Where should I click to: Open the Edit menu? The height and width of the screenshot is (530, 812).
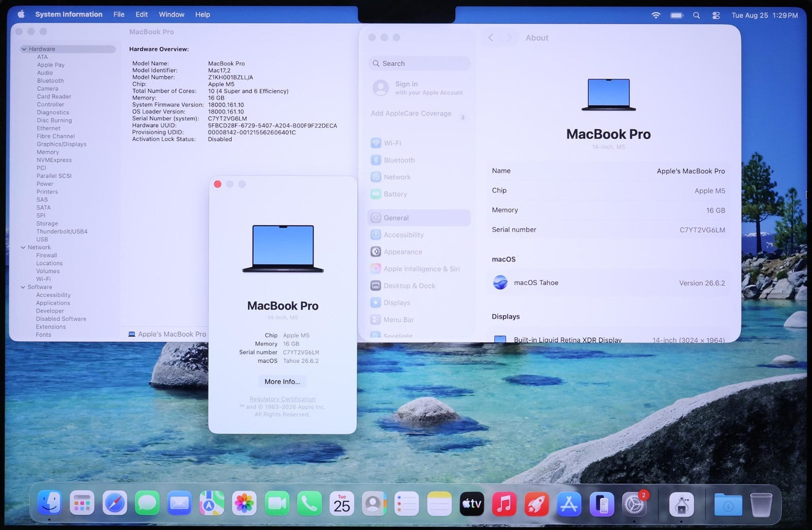[142, 14]
